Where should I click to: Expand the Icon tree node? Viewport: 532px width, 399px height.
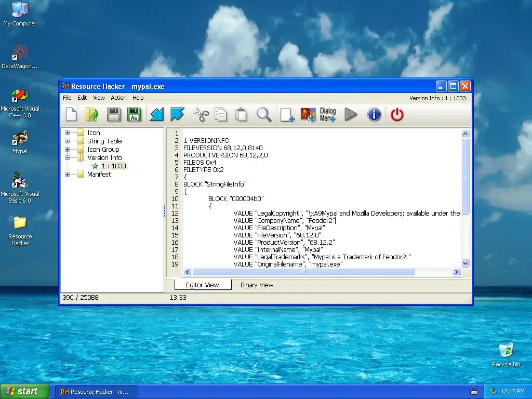[67, 132]
